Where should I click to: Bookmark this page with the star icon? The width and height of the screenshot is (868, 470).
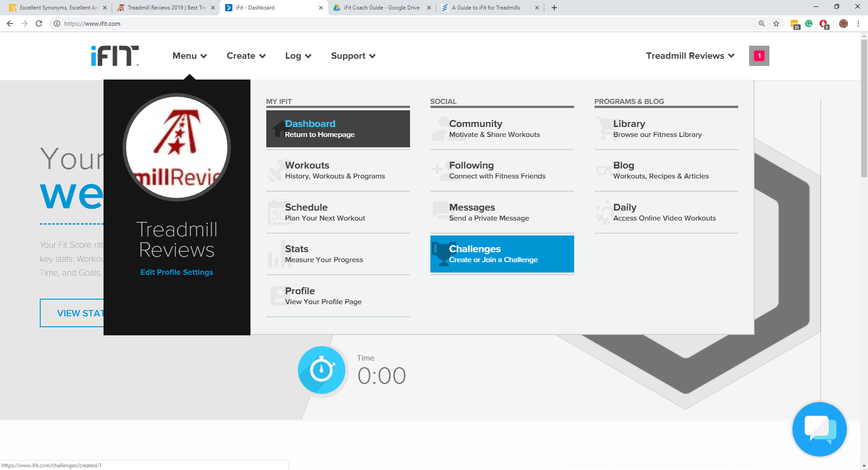point(776,23)
